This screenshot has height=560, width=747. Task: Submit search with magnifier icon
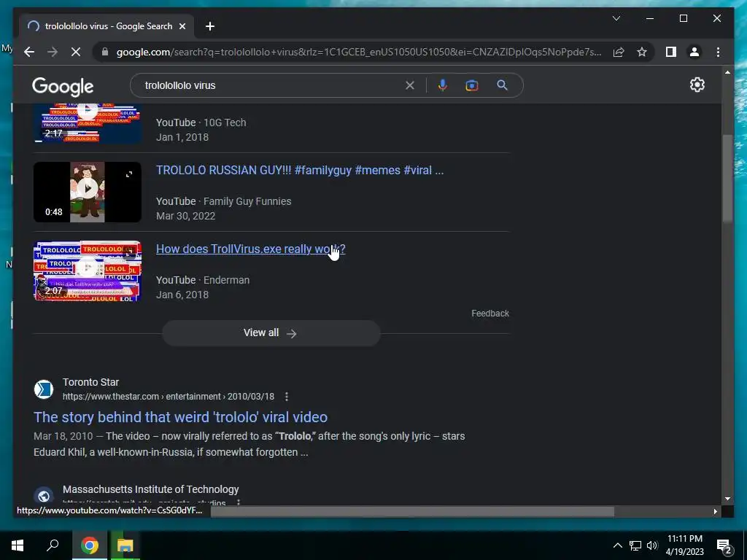click(502, 85)
